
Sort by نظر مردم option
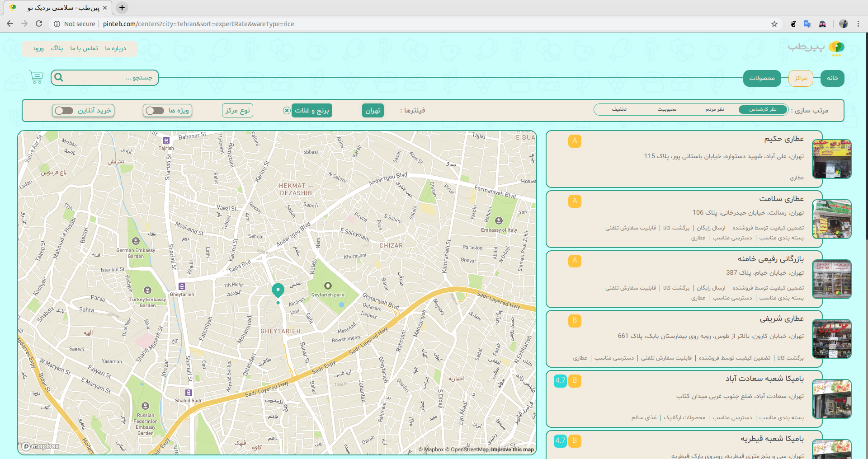(x=715, y=109)
